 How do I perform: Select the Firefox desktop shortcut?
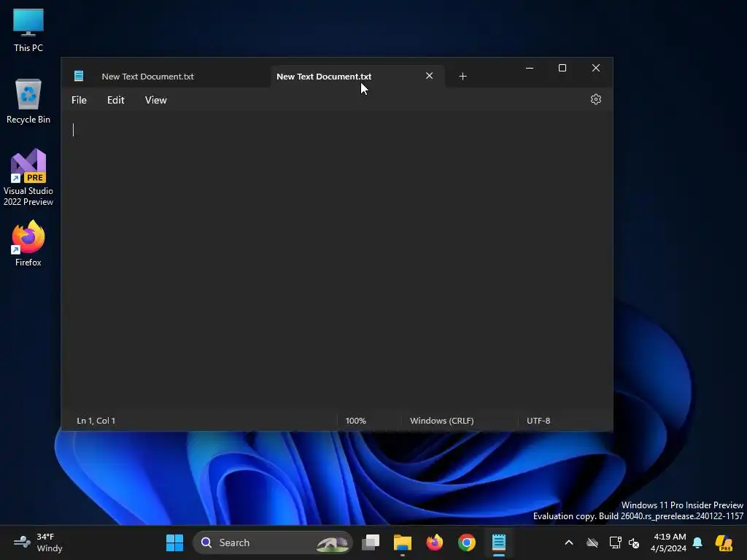[x=28, y=244]
